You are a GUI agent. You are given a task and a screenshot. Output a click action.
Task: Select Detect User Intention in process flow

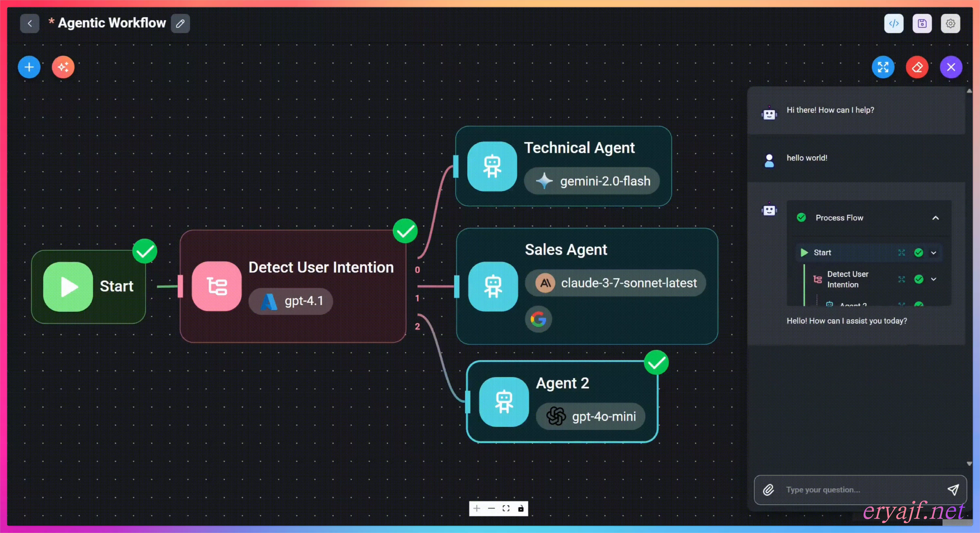coord(848,279)
